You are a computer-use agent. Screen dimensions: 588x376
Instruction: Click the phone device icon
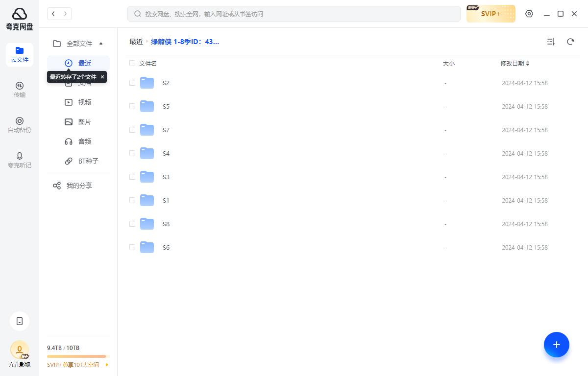point(20,321)
